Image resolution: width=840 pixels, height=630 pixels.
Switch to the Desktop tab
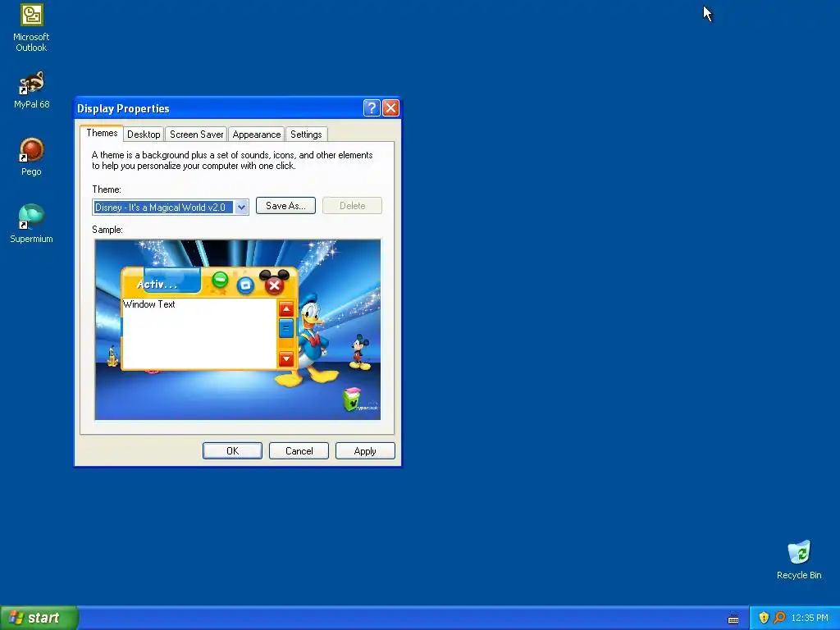(144, 135)
